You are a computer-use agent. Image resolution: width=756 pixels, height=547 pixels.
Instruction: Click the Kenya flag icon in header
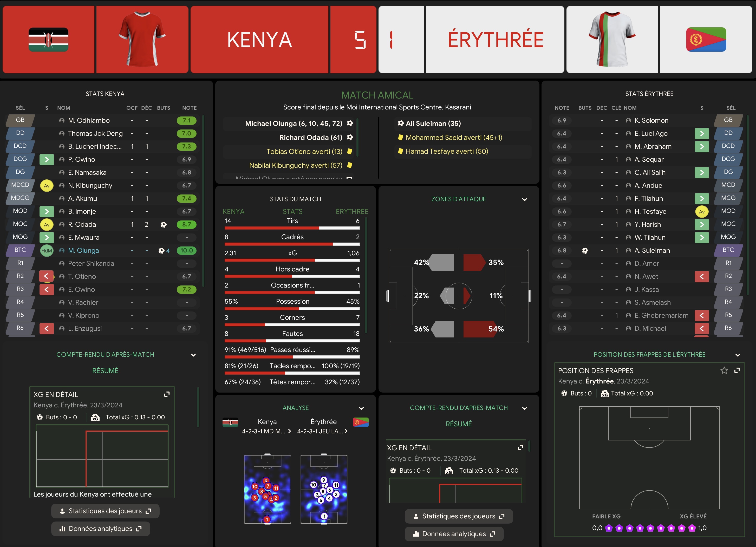tap(49, 40)
